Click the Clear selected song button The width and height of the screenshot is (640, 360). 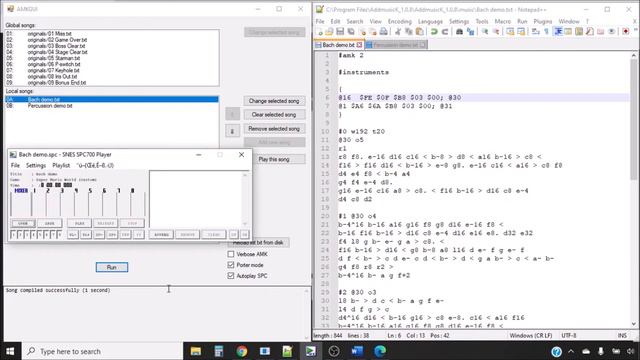coord(274,115)
